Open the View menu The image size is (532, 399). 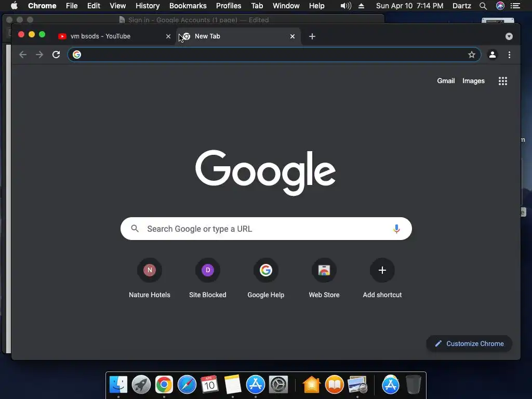click(118, 6)
